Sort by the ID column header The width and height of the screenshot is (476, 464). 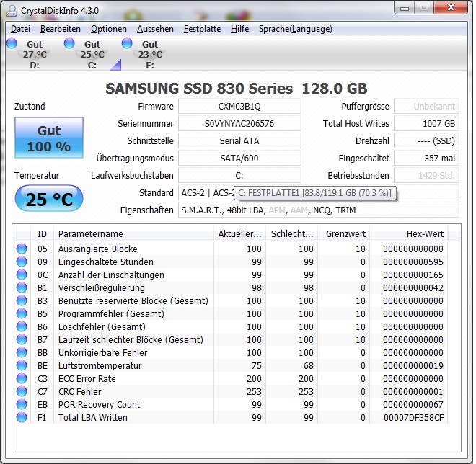point(43,234)
